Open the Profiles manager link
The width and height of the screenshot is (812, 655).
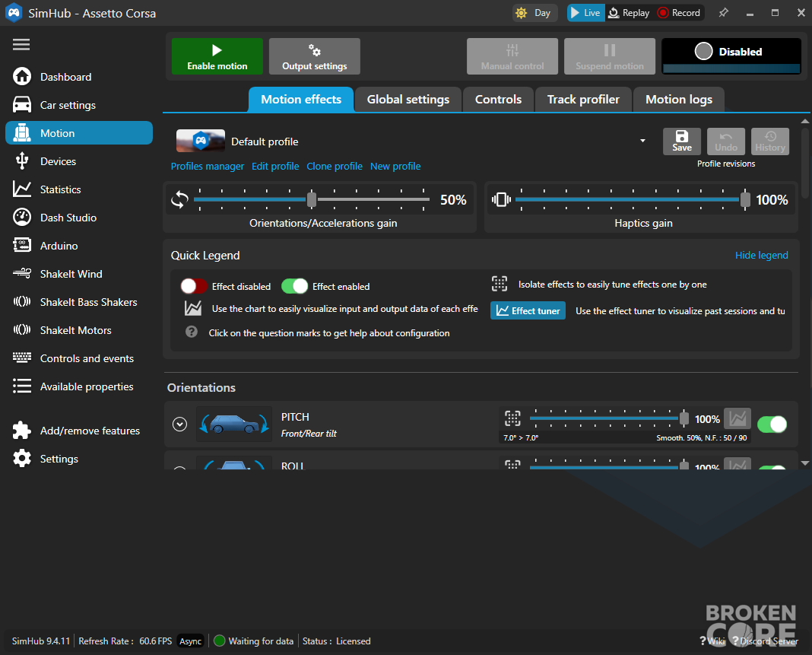207,167
